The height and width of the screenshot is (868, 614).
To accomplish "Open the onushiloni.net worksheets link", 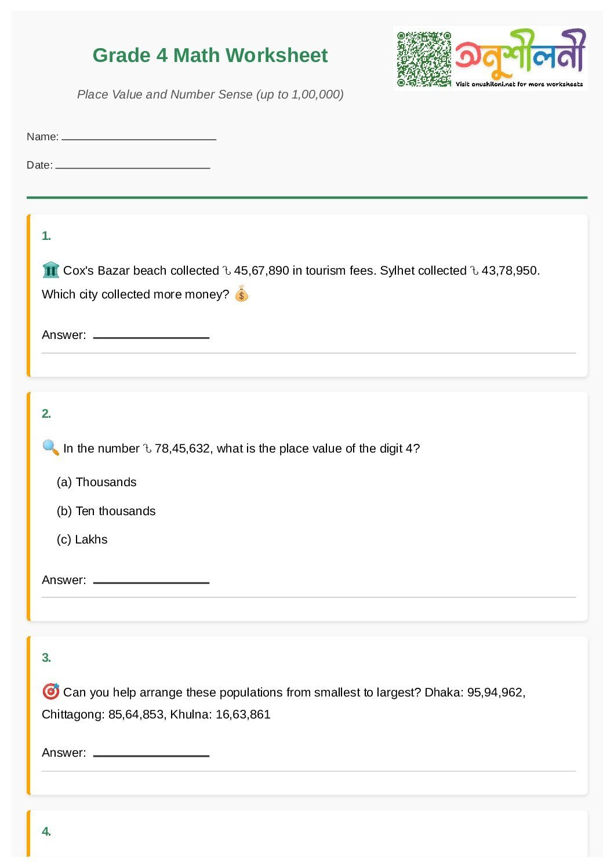I will click(519, 85).
